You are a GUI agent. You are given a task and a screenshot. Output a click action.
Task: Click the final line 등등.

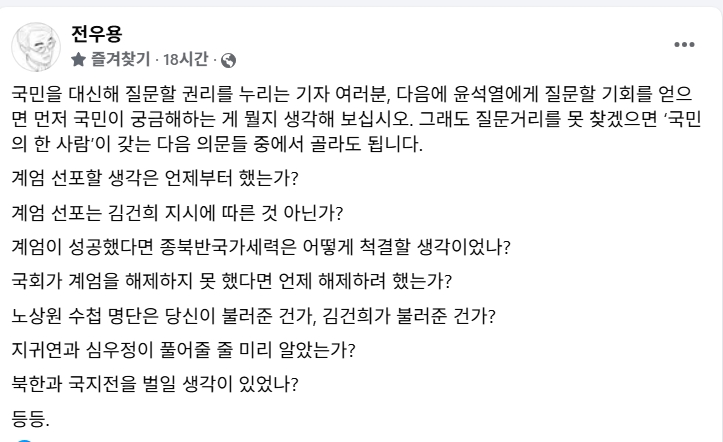[30, 418]
